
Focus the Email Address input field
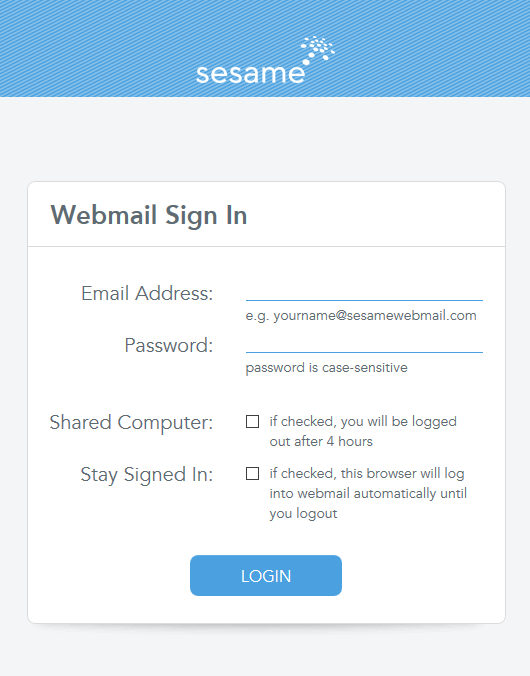tap(364, 291)
